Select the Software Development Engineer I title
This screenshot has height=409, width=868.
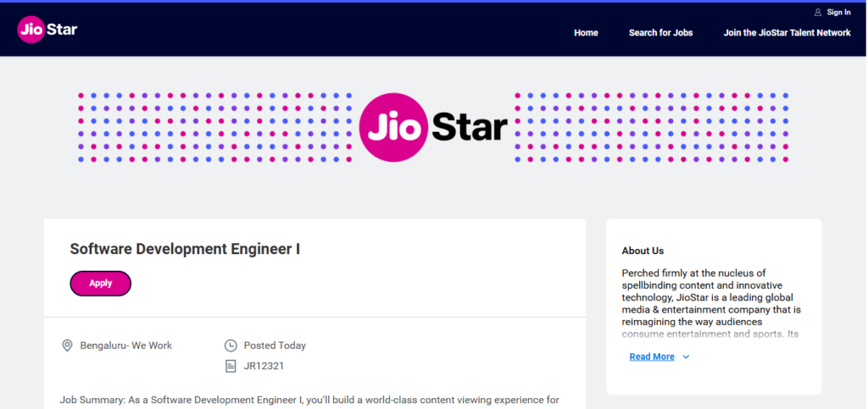click(185, 249)
